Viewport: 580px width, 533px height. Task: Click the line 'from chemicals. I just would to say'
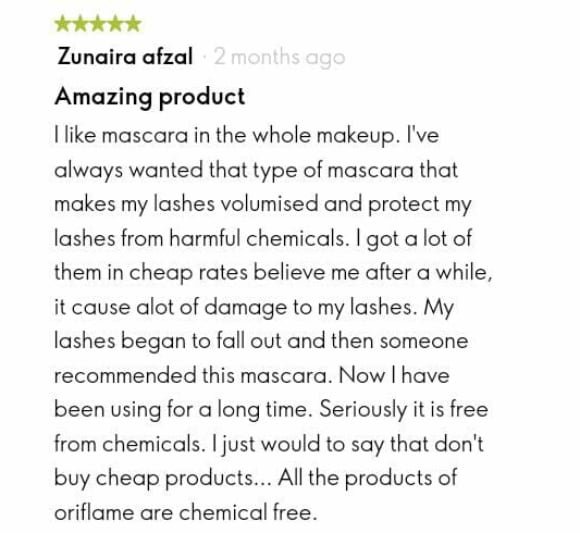[x=269, y=444]
